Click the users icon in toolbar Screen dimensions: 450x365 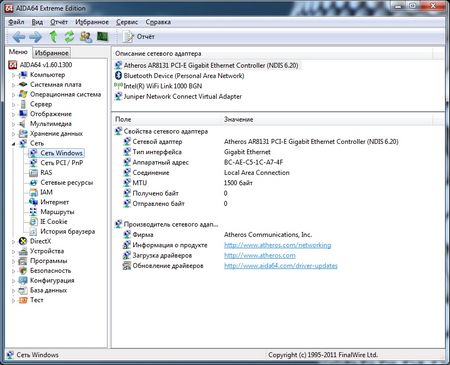tap(86, 37)
